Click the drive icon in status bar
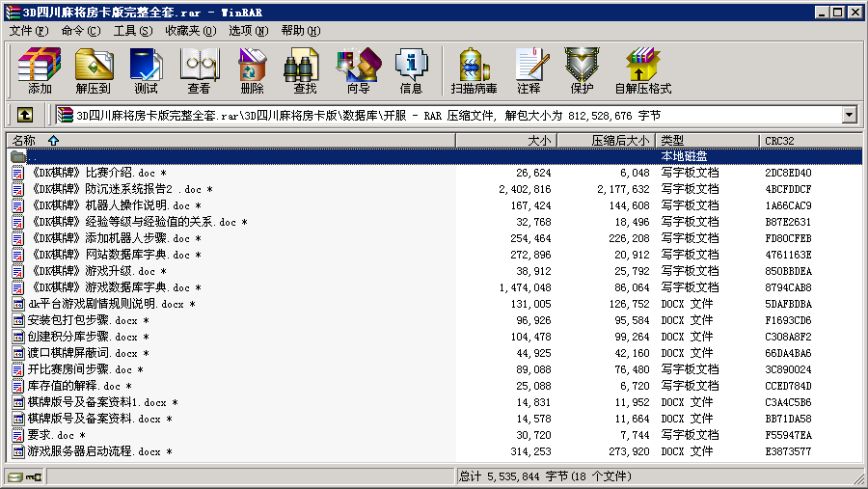 (15, 476)
